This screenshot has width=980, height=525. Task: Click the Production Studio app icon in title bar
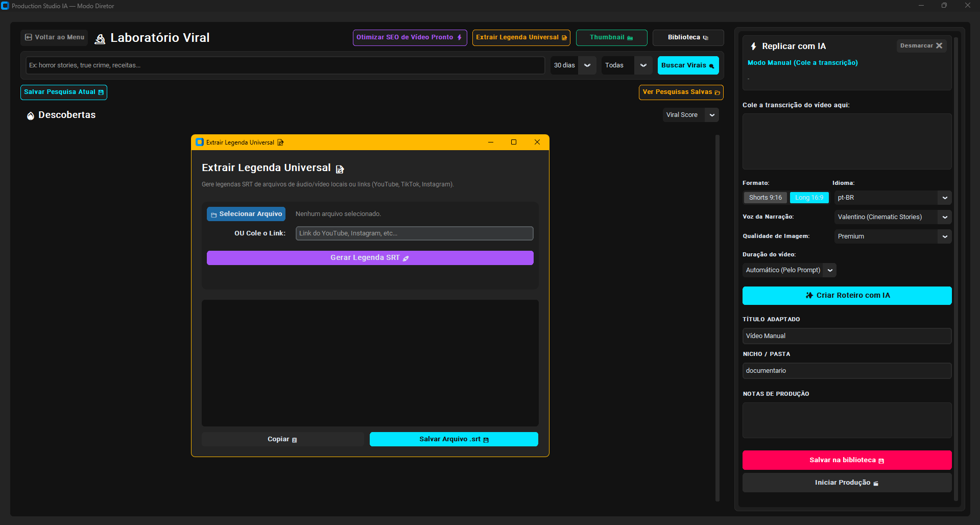coord(5,6)
